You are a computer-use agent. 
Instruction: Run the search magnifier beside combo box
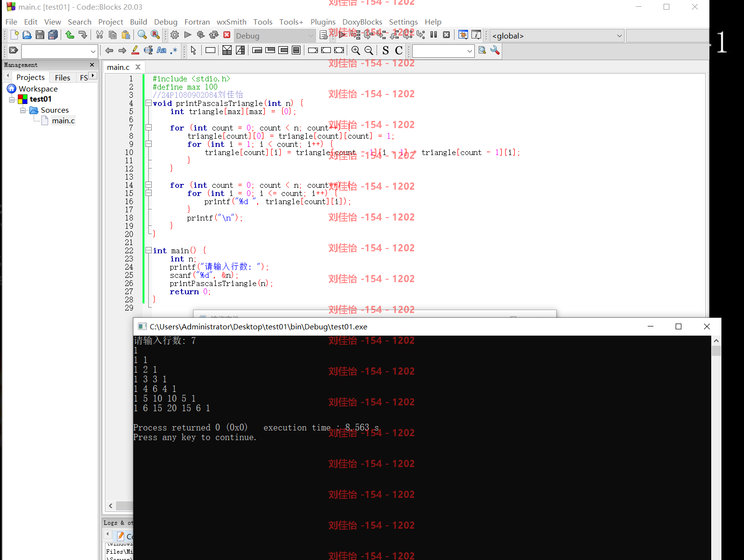(x=482, y=50)
